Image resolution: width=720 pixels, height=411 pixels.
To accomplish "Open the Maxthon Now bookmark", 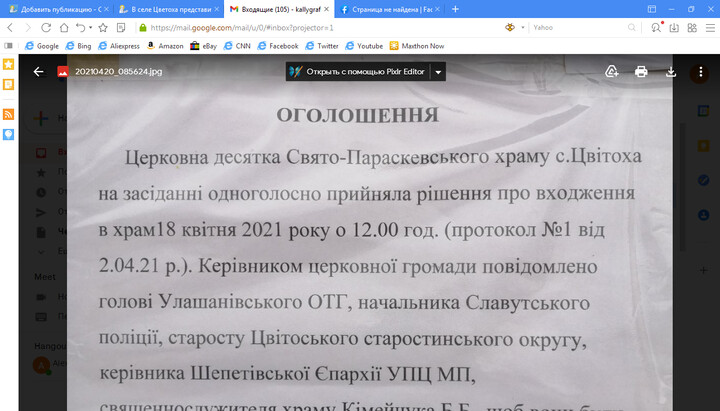I will [x=416, y=45].
